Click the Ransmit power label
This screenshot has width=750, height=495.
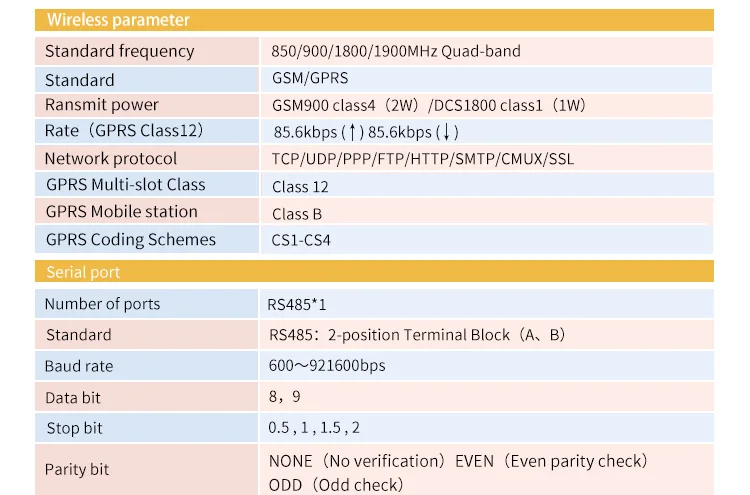[x=101, y=105]
